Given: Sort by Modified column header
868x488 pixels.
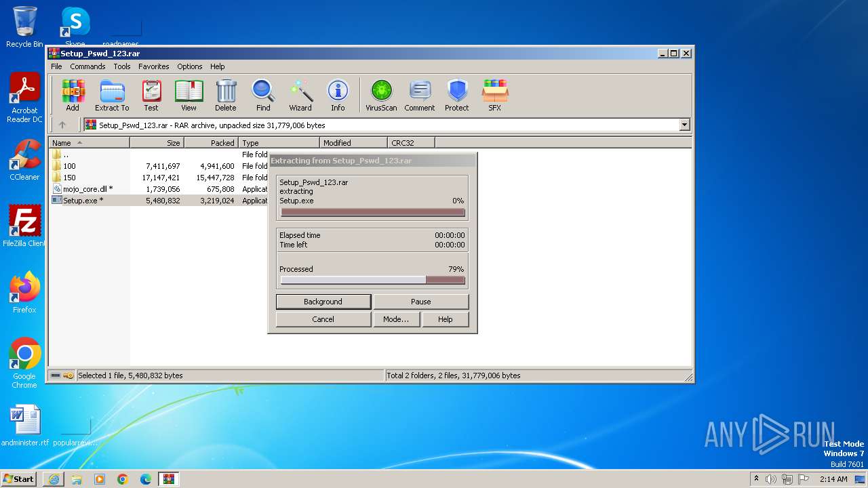Looking at the screenshot, I should click(x=353, y=143).
